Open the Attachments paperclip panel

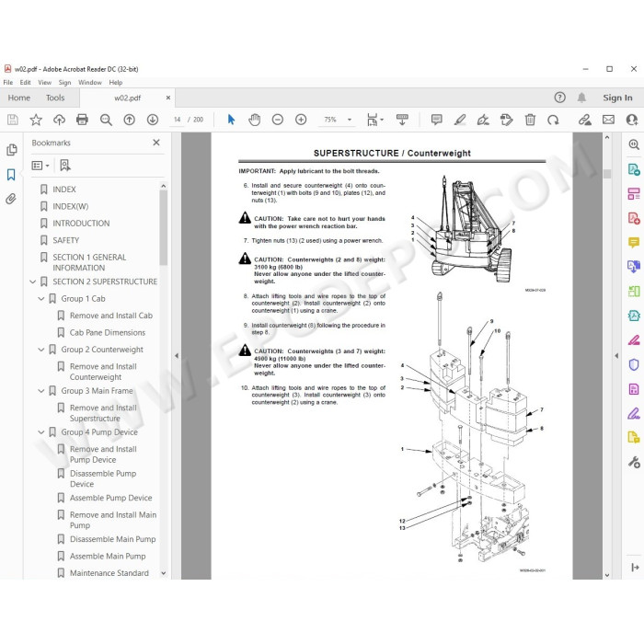click(x=11, y=200)
